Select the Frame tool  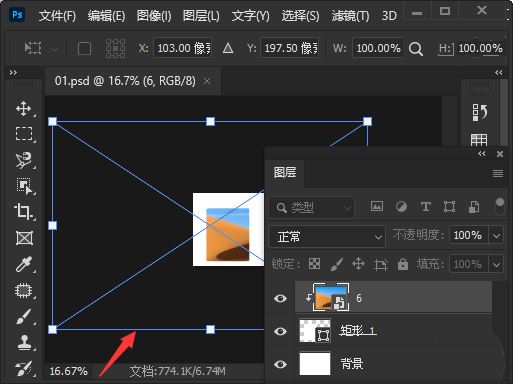pos(24,238)
